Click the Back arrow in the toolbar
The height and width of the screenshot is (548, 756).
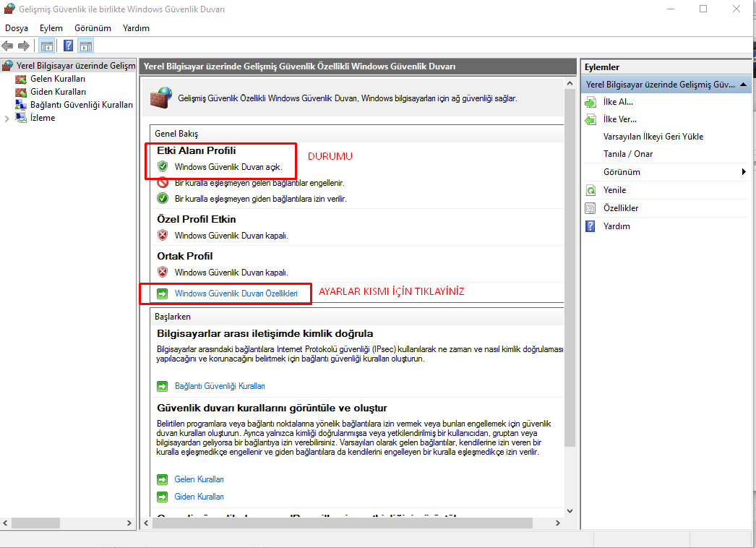tap(8, 46)
